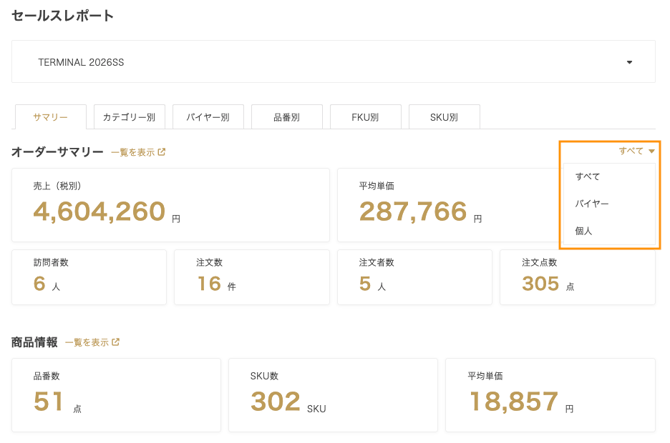Click external-link icon next to 商品情報 list link

tap(116, 343)
